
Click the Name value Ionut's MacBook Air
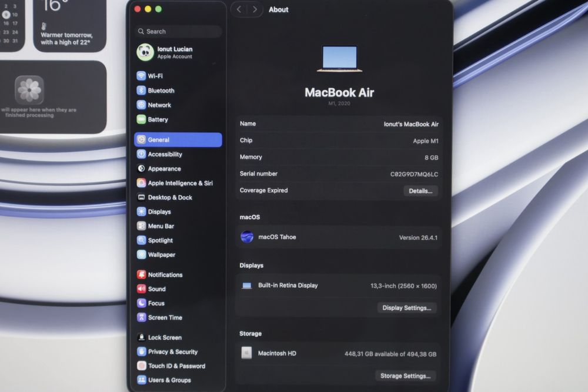[411, 124]
